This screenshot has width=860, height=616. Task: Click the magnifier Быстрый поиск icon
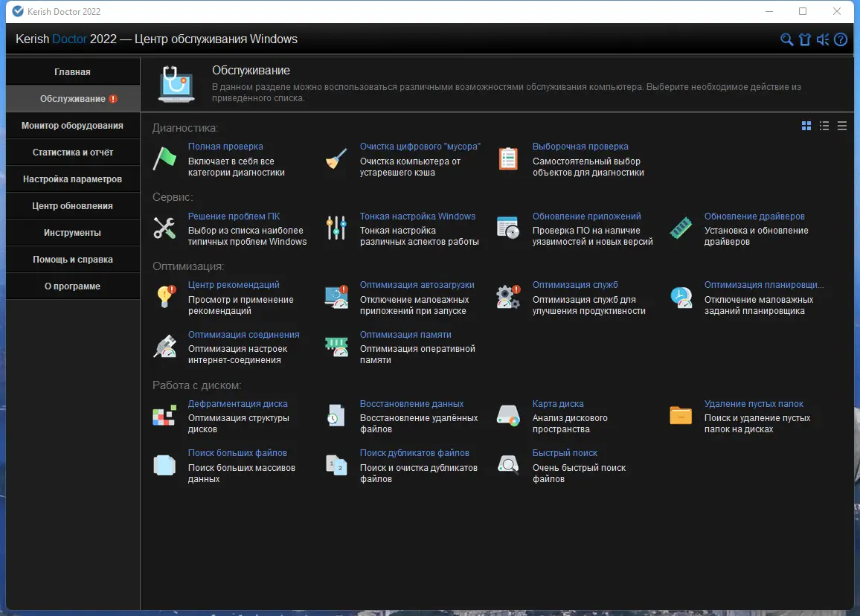[x=508, y=465]
